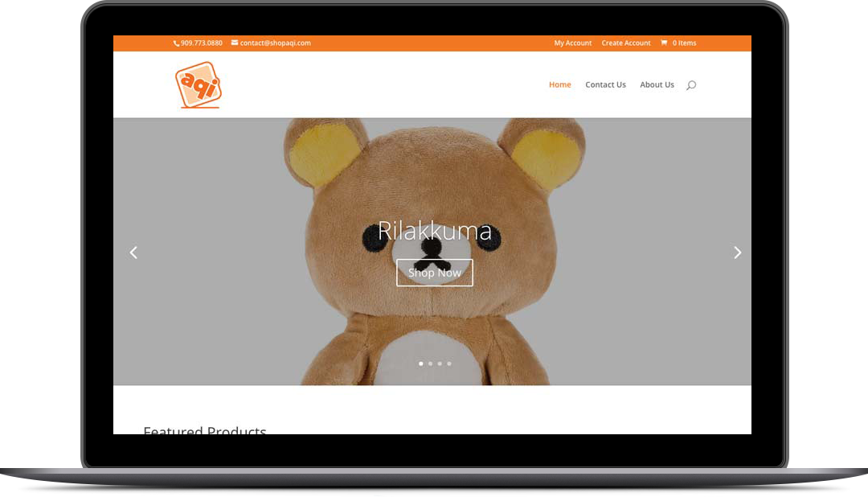This screenshot has width=868, height=497.
Task: Advance the carousel with the next arrow
Action: click(737, 252)
